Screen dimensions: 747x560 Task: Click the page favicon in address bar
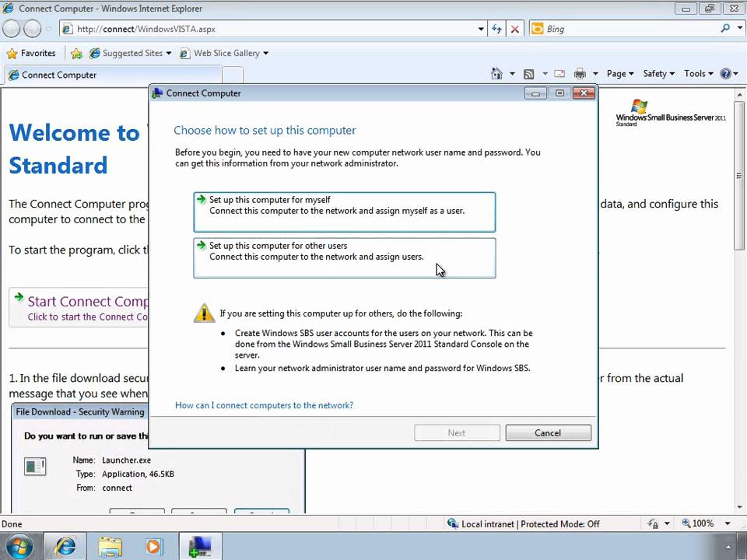67,29
